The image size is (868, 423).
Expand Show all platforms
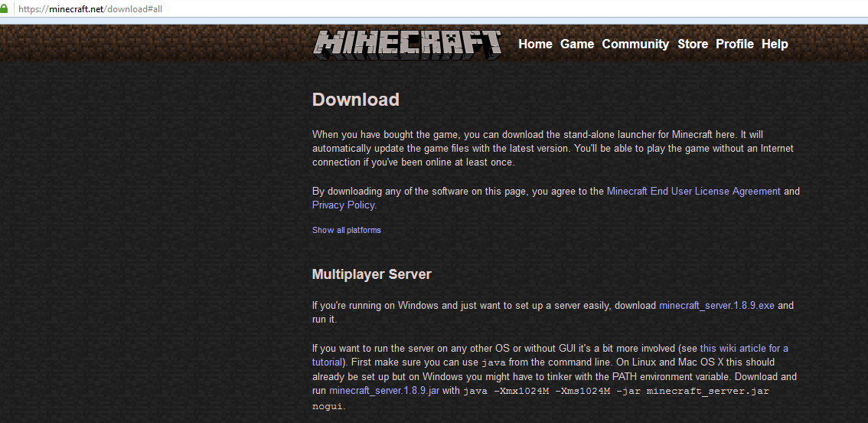[x=347, y=230]
